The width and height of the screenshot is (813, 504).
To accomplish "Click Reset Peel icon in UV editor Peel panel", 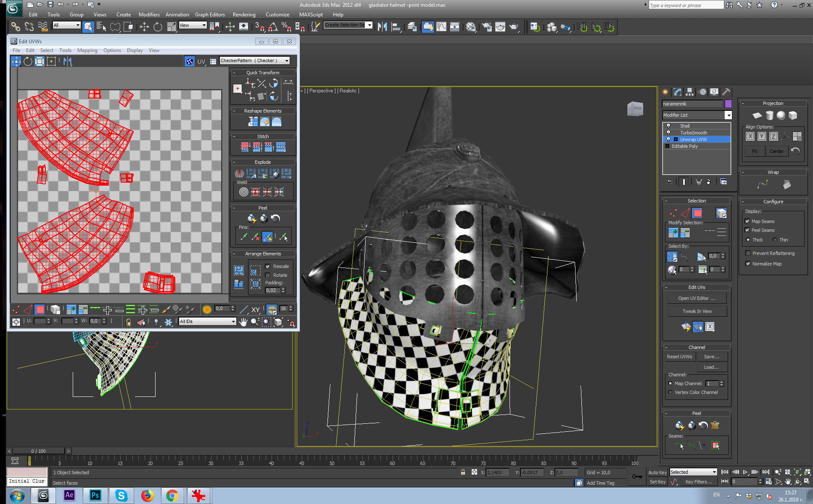I will tap(275, 218).
